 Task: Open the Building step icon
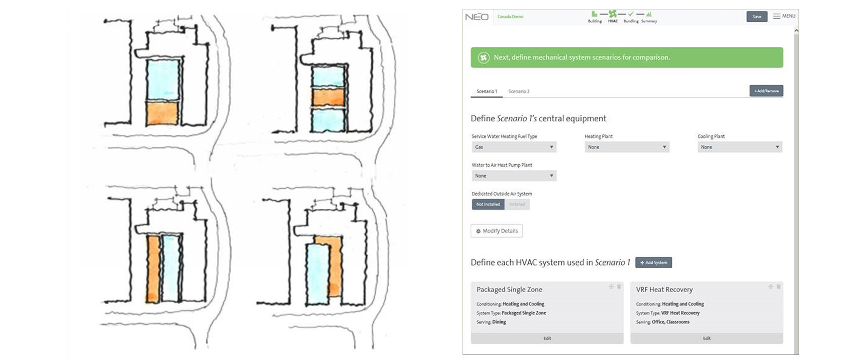tap(594, 14)
